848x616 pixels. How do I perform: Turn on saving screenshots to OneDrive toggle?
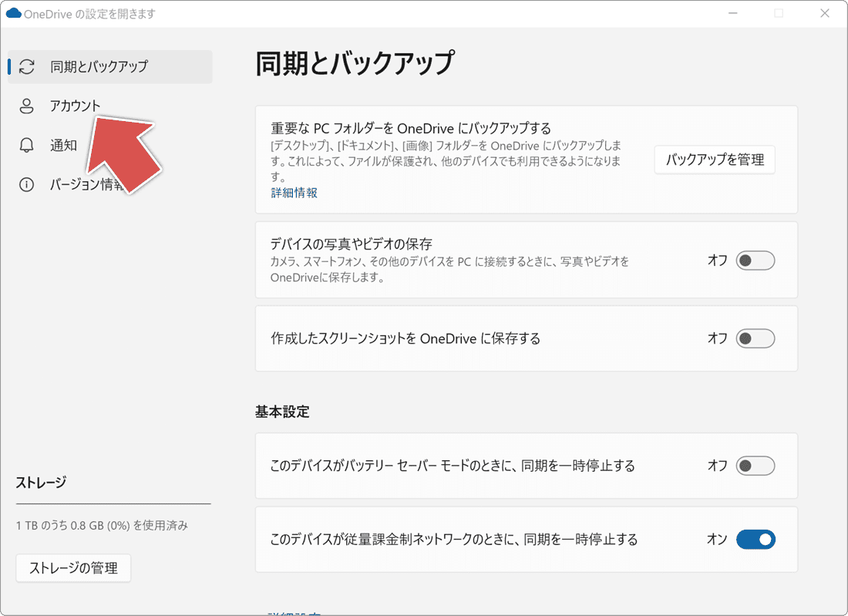pyautogui.click(x=755, y=338)
